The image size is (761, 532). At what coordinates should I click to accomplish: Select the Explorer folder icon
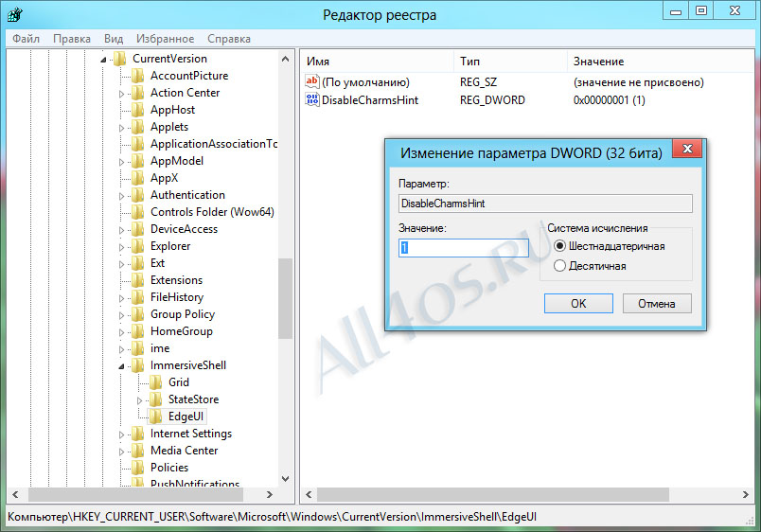pos(138,245)
